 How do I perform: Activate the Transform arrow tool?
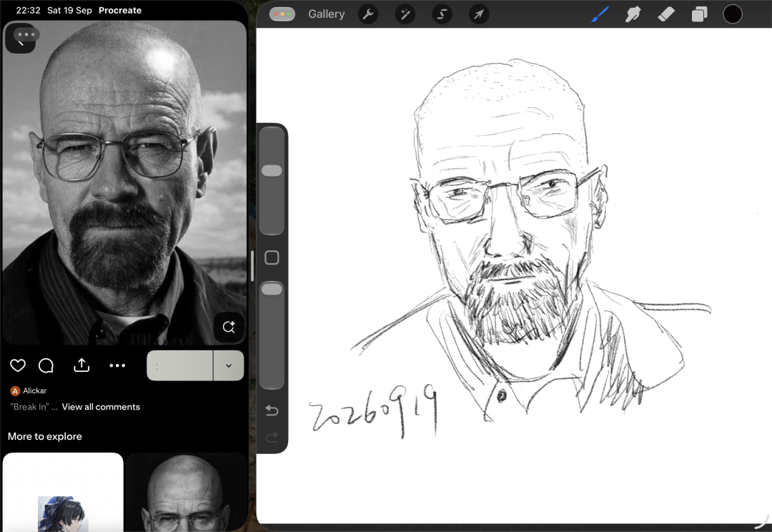478,14
